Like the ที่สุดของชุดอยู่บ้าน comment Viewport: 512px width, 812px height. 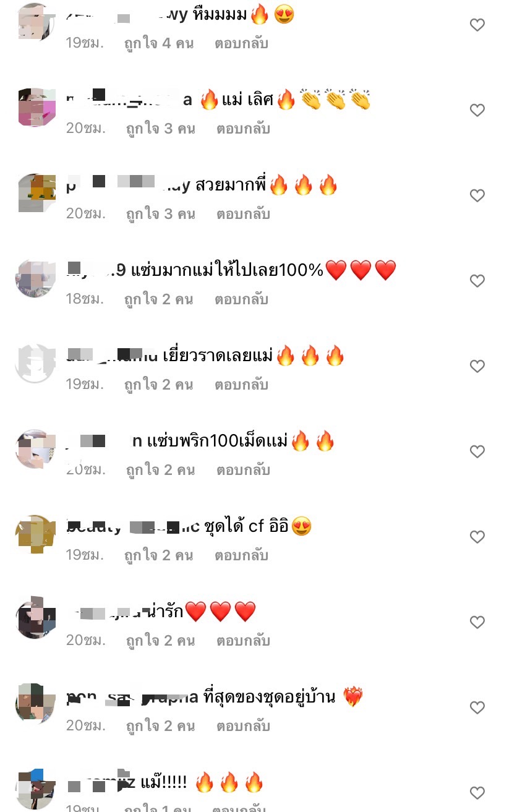477,708
